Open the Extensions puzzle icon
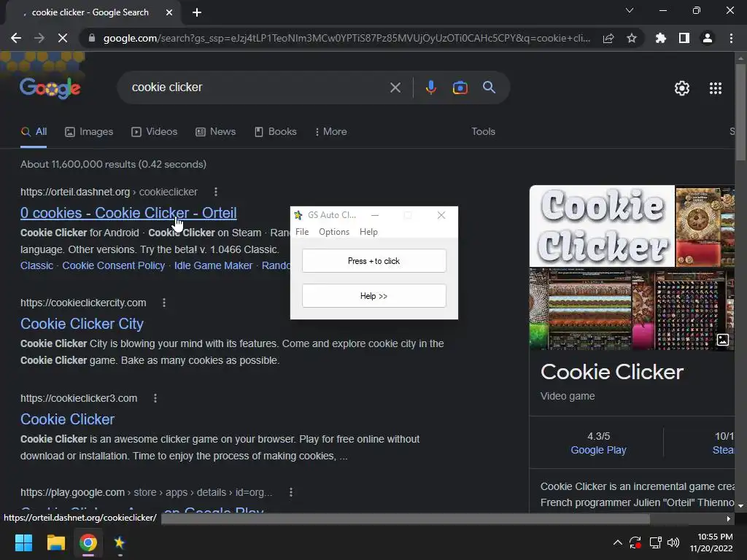 pos(661,38)
